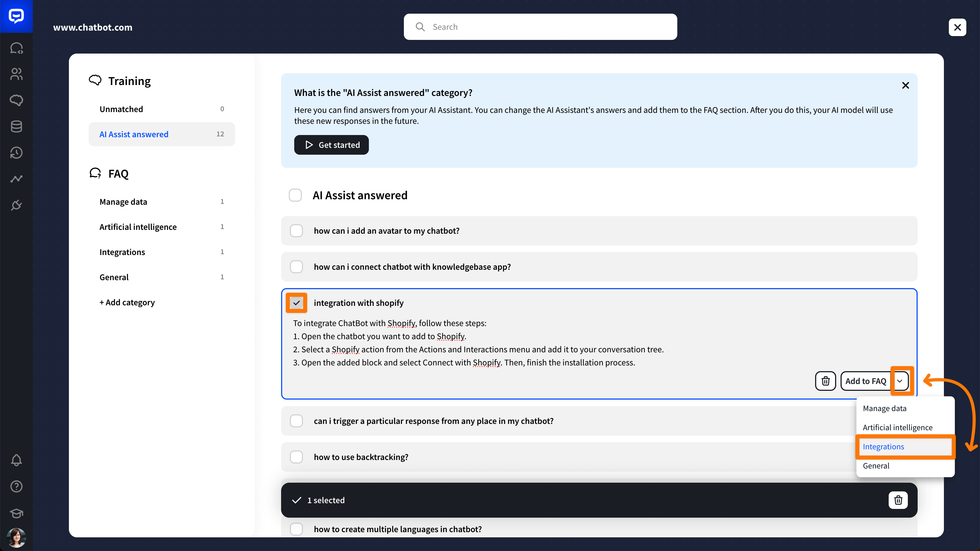The height and width of the screenshot is (551, 980).
Task: Open the database icon in sidebar
Action: tap(16, 127)
